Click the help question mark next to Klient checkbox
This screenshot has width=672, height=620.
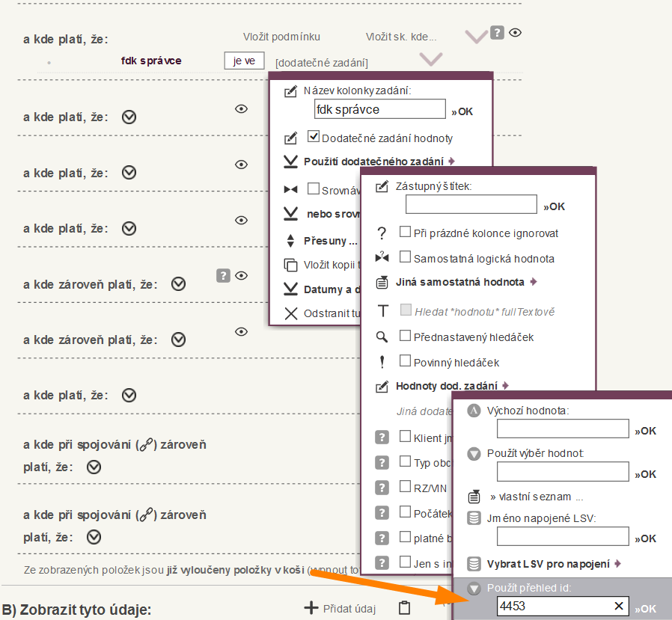[x=382, y=437]
